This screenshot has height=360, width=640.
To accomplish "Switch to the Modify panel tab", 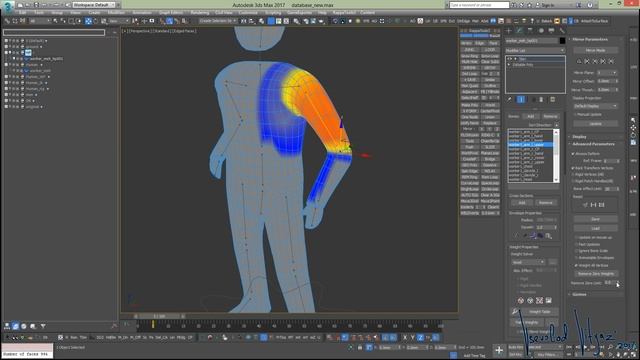I will click(520, 31).
